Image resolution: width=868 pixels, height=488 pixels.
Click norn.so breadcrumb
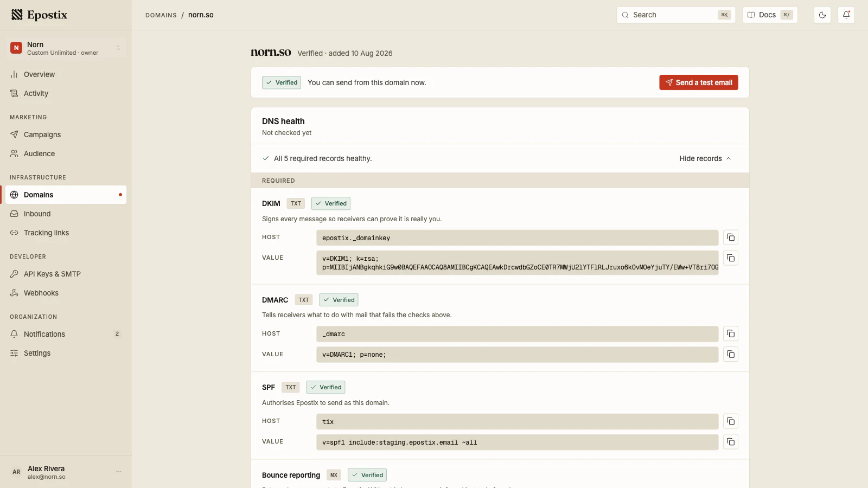click(x=201, y=15)
